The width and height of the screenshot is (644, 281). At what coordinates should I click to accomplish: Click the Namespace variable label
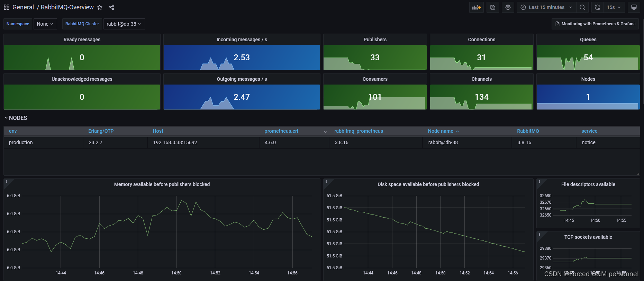pos(18,24)
